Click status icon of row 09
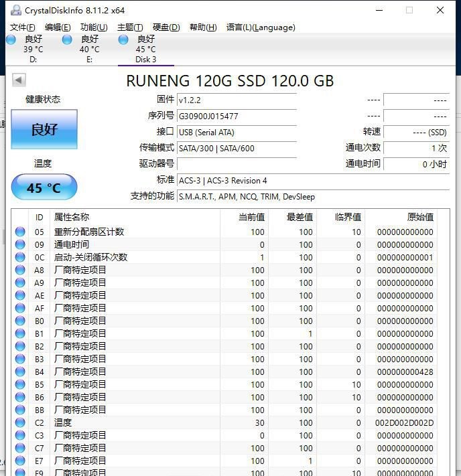Screen dimensions: 461x476 tap(20, 244)
